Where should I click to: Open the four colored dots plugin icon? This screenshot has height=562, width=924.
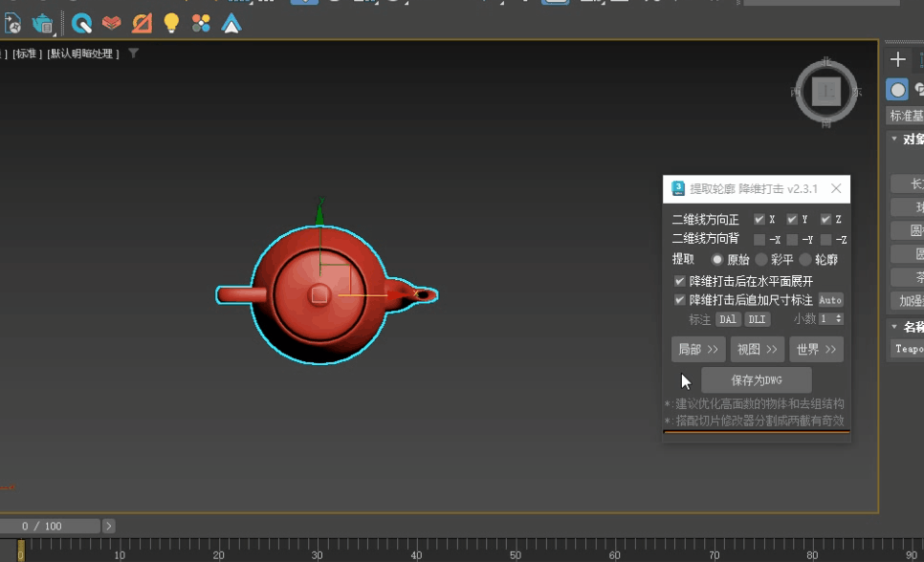[201, 24]
